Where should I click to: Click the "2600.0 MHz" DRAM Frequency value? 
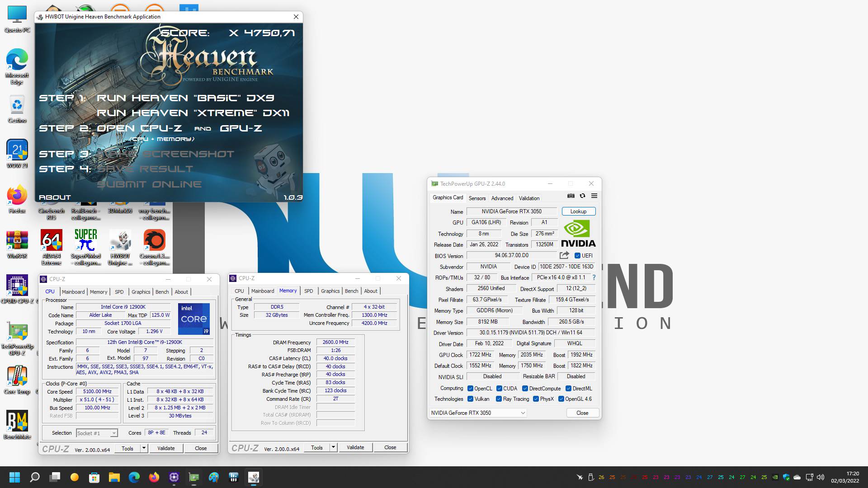pyautogui.click(x=335, y=343)
